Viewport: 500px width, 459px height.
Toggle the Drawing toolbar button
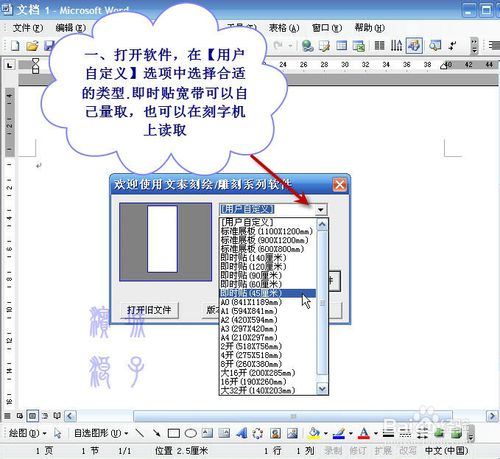pos(414,46)
